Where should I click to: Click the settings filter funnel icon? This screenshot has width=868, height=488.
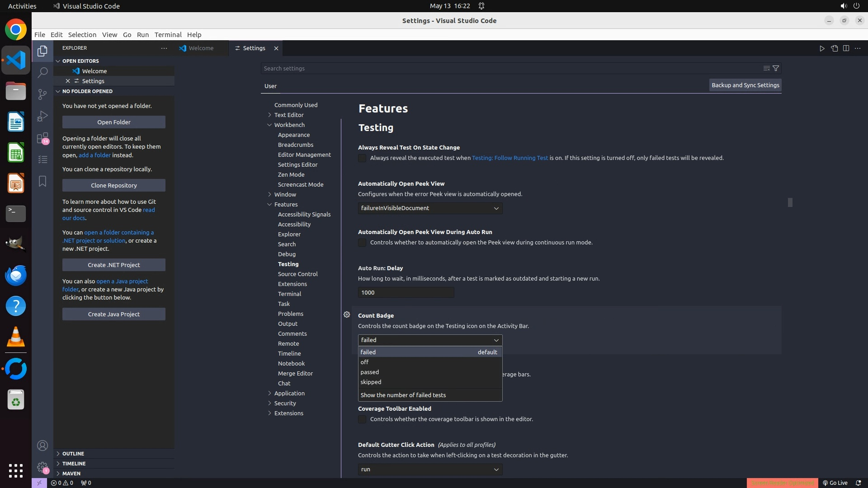pos(776,68)
